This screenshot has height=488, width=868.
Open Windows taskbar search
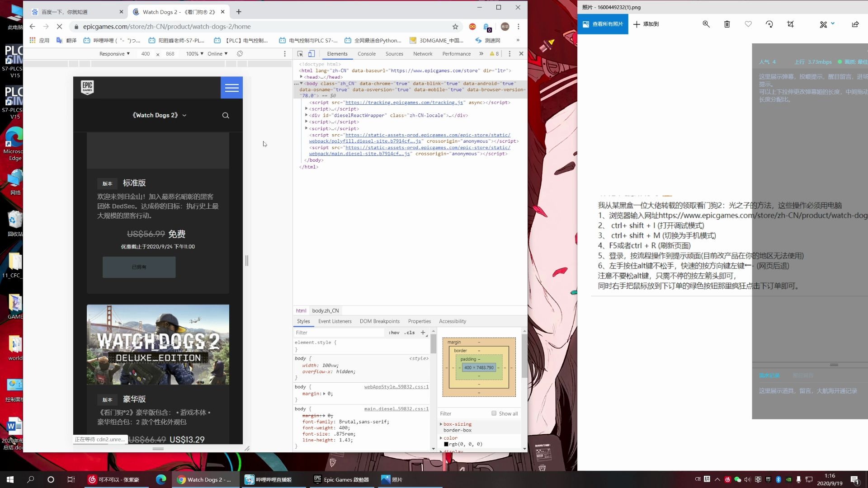[30, 479]
